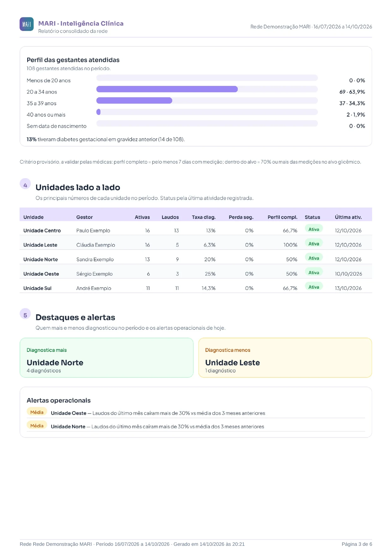Viewport: 392px width, 554px height.
Task: Click the Ativa badge for Unidade Leste
Action: [314, 244]
